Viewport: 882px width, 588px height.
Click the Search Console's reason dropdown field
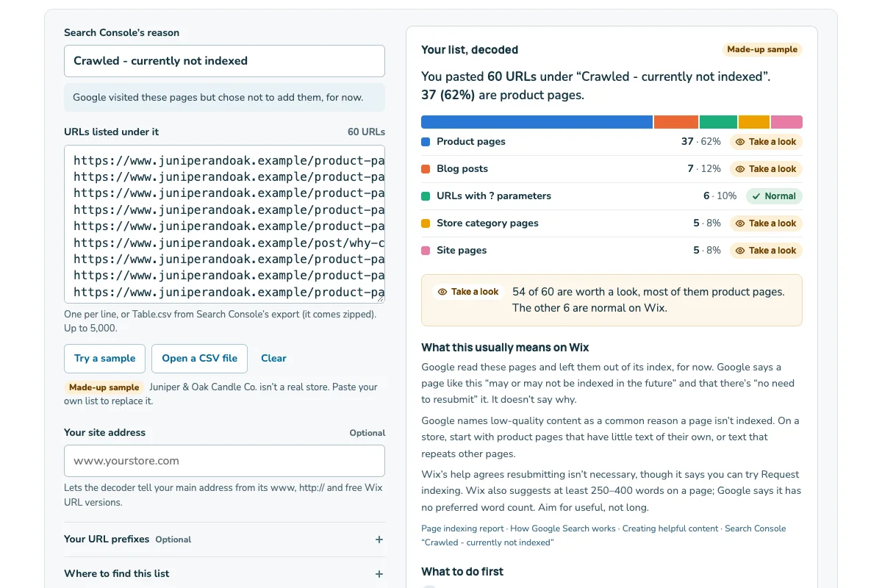click(224, 61)
